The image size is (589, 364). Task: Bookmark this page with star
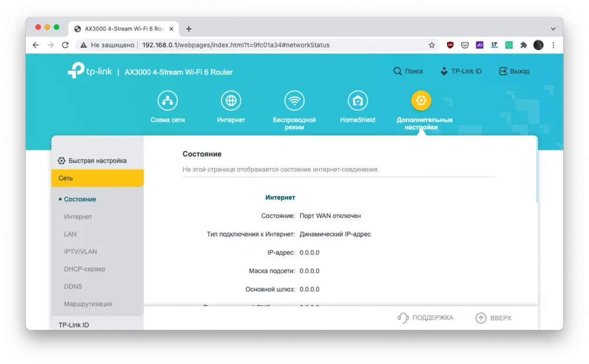tap(432, 45)
